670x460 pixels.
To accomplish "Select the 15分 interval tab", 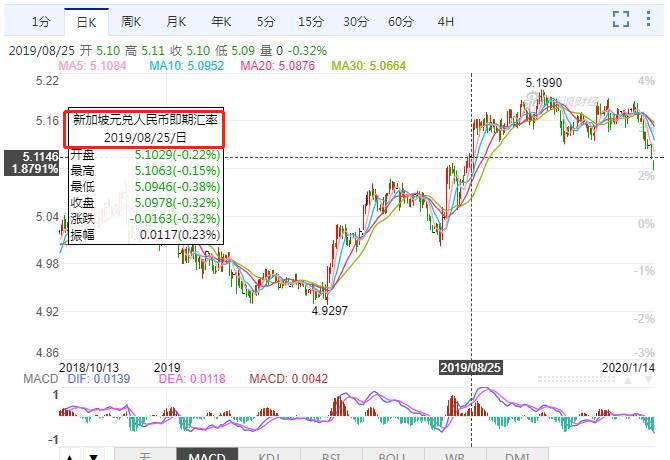I will tap(311, 21).
